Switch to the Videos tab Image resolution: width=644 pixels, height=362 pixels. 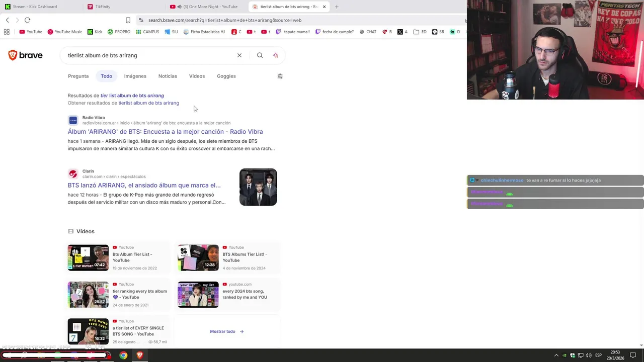(197, 76)
